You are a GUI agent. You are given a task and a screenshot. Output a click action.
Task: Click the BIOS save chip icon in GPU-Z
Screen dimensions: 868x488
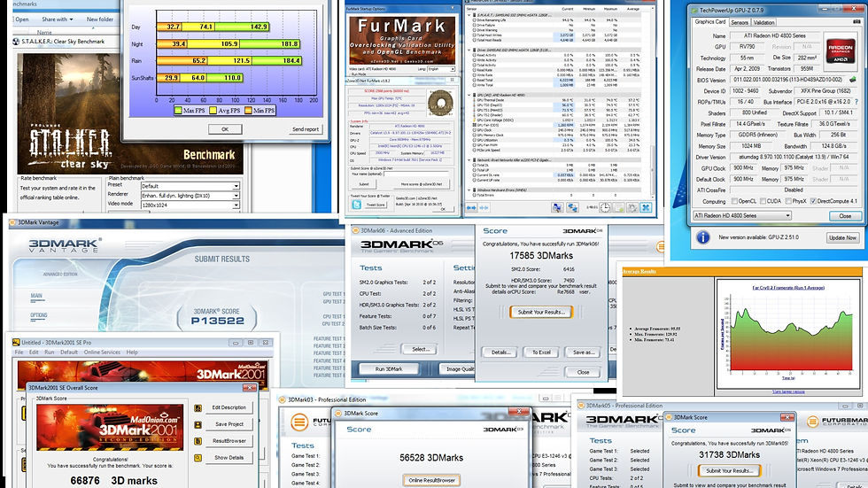coord(853,80)
